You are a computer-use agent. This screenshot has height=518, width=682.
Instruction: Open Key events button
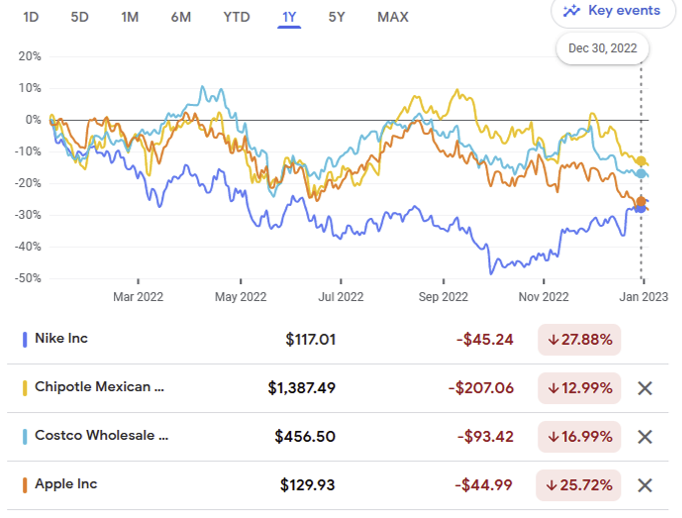(x=612, y=11)
